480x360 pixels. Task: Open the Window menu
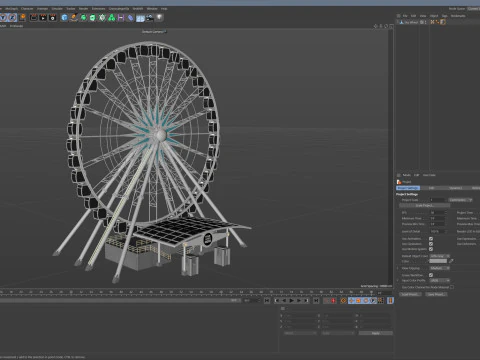pyautogui.click(x=152, y=9)
